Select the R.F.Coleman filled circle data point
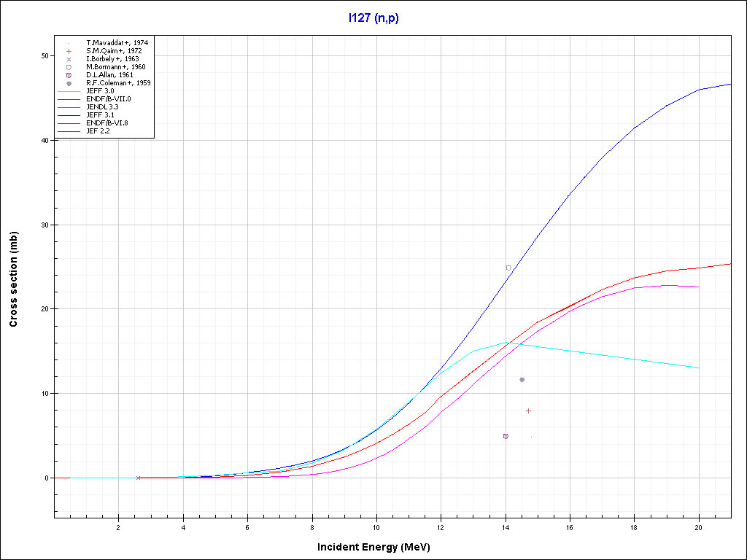Image resolution: width=747 pixels, height=560 pixels. (x=522, y=379)
